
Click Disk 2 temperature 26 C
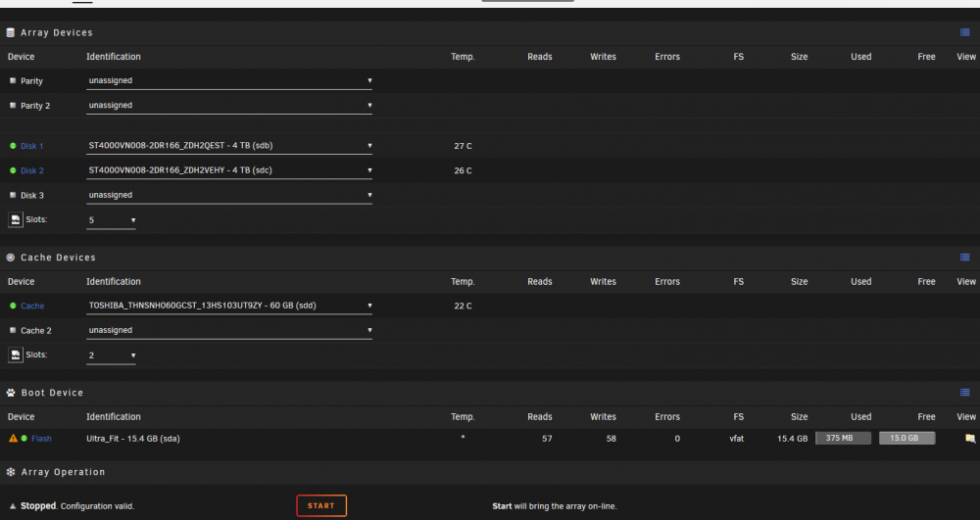click(464, 170)
